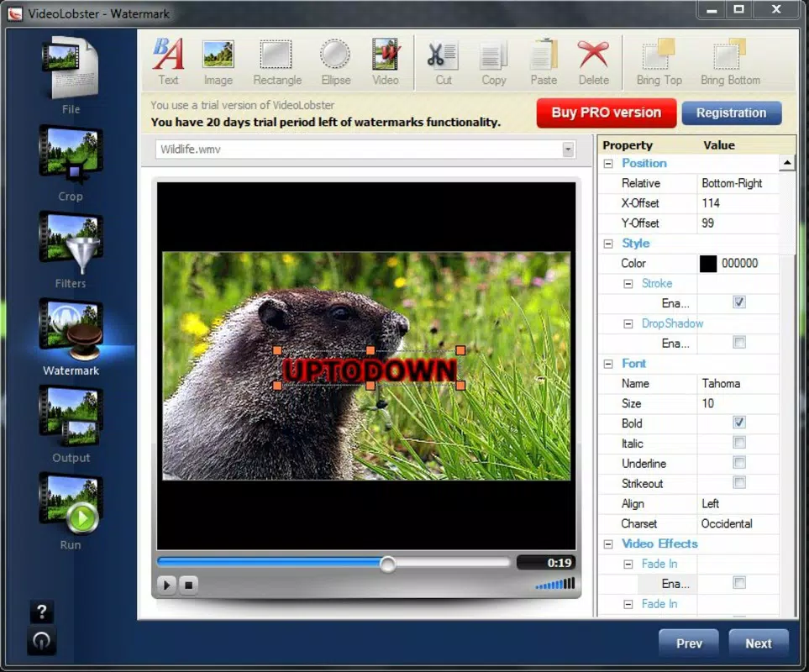
Task: Minimize the VideoLobster window
Action: coord(712,10)
